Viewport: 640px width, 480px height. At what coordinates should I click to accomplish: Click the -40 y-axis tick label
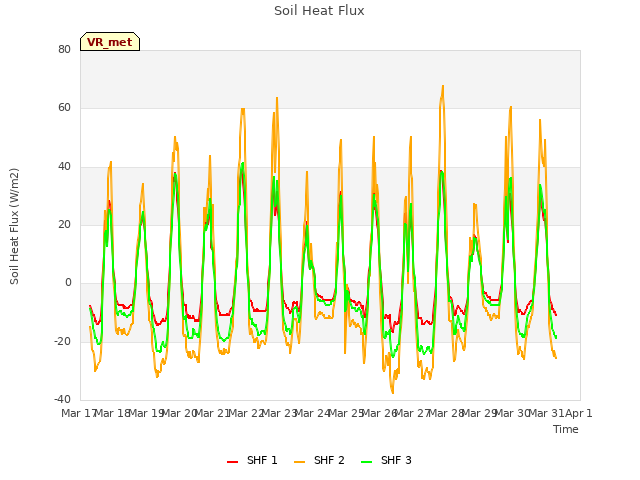[x=63, y=399]
